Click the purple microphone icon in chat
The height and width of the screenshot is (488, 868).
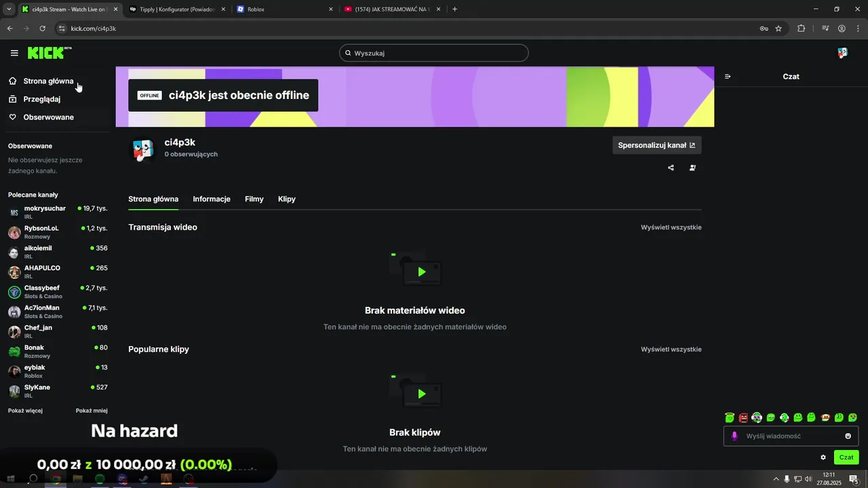(734, 436)
